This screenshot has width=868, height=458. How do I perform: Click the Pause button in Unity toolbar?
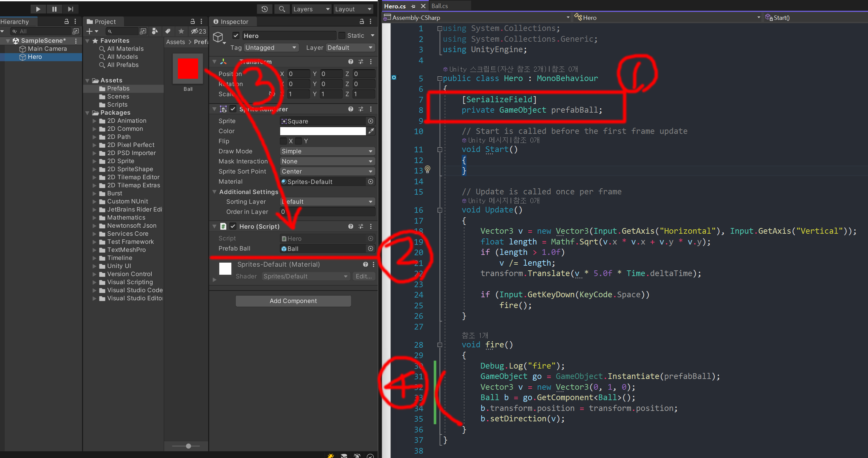coord(54,9)
